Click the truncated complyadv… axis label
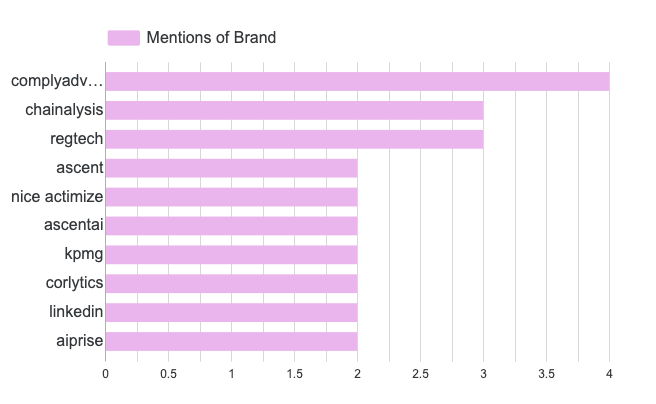 pyautogui.click(x=57, y=81)
